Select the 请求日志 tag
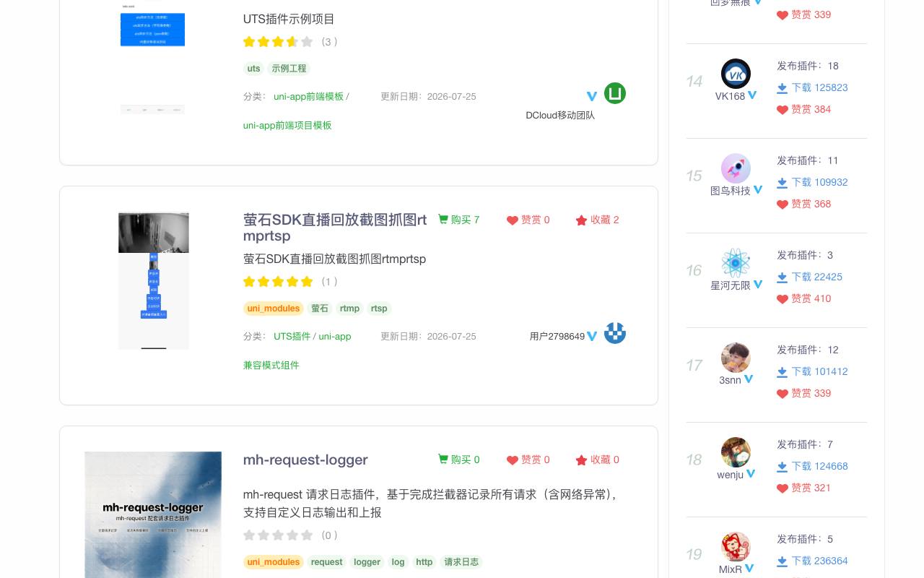The height and width of the screenshot is (578, 924). [461, 562]
